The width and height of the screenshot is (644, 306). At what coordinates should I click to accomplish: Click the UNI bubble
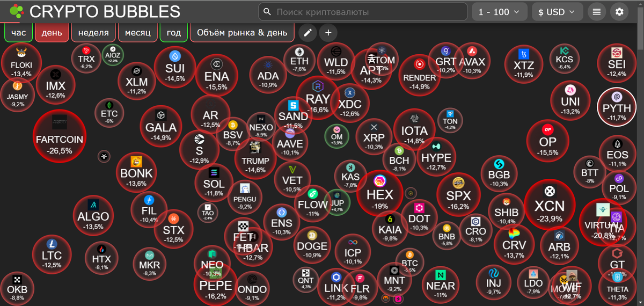(570, 100)
